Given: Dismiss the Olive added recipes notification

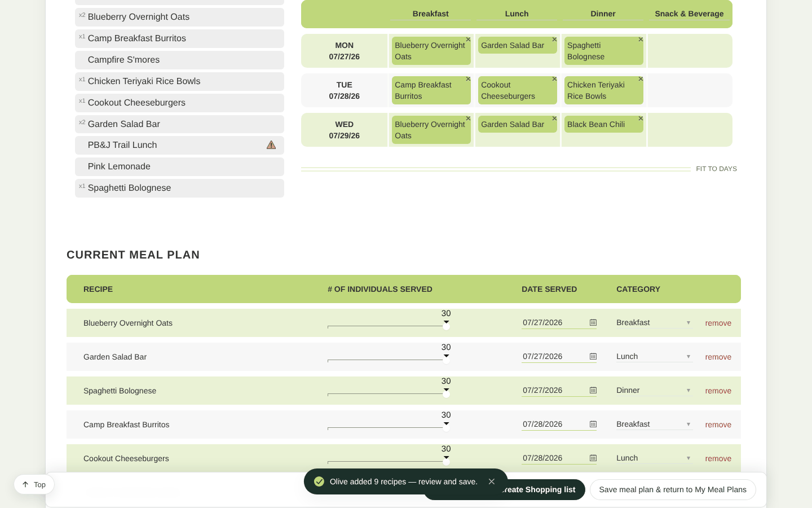Looking at the screenshot, I should [492, 481].
